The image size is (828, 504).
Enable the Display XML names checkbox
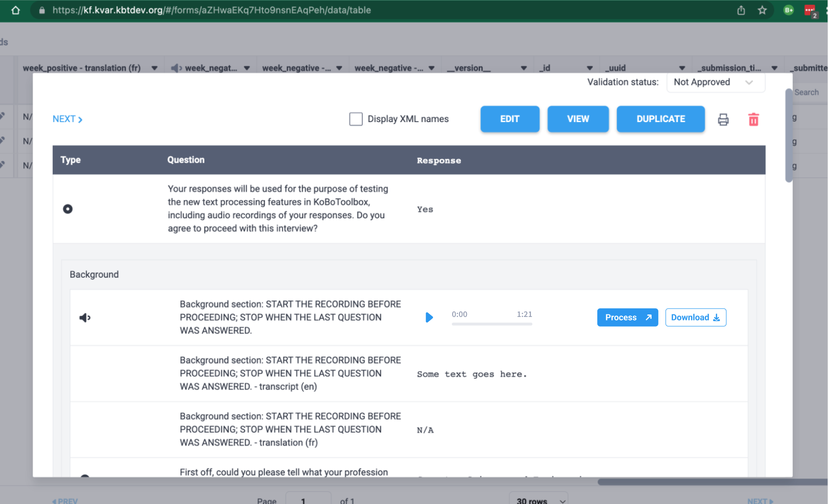356,119
